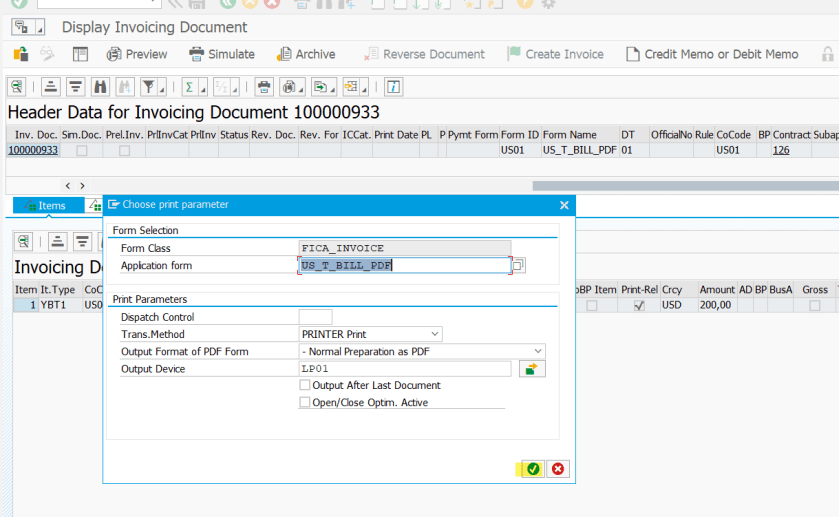Tick Open/Close Optim. Active checkbox
The image size is (839, 517).
pyautogui.click(x=305, y=402)
